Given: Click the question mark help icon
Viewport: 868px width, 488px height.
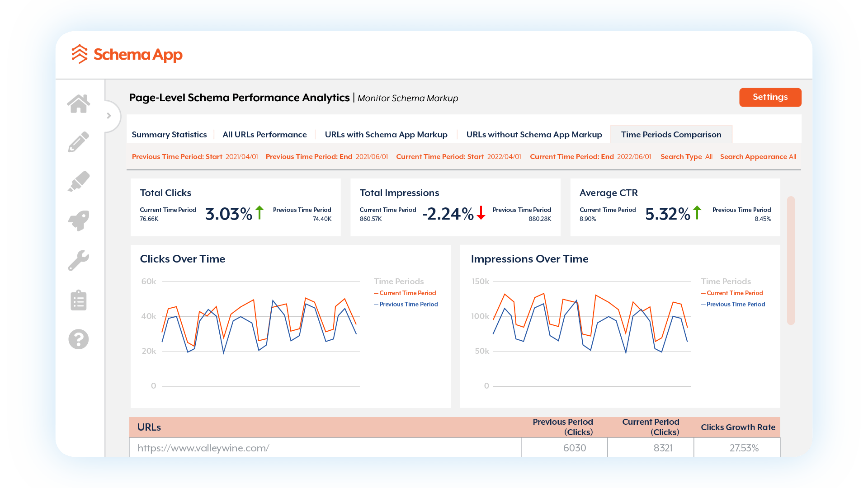Looking at the screenshot, I should (x=79, y=339).
